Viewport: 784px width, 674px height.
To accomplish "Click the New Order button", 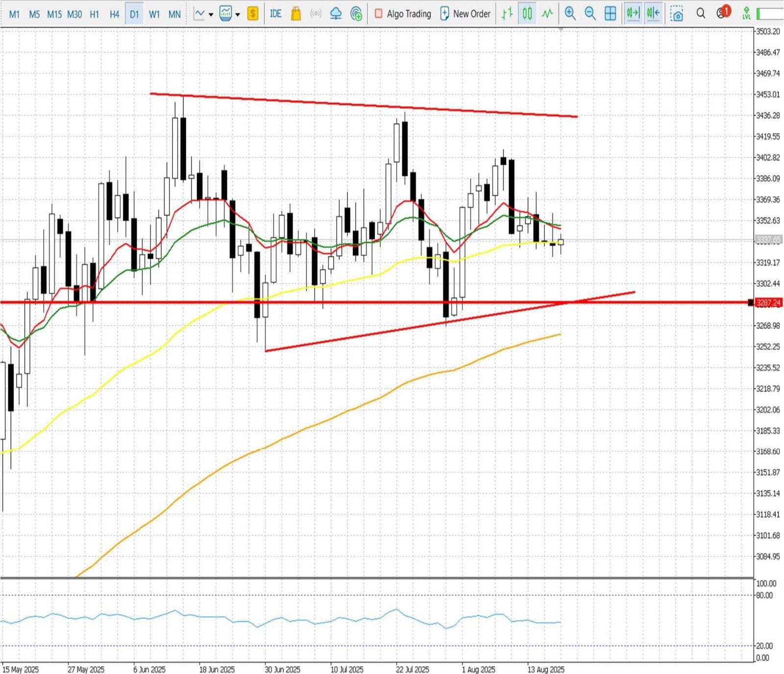I will [465, 14].
